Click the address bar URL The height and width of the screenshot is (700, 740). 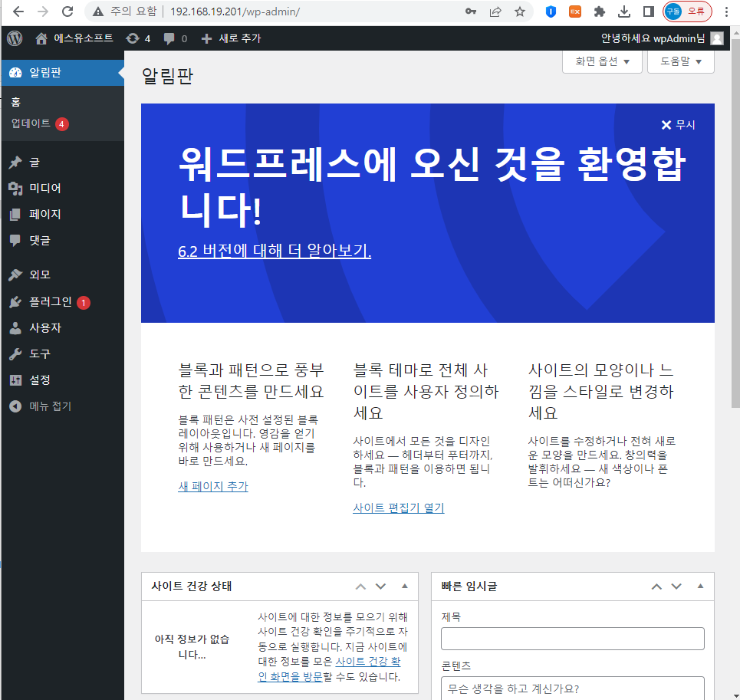[x=235, y=12]
